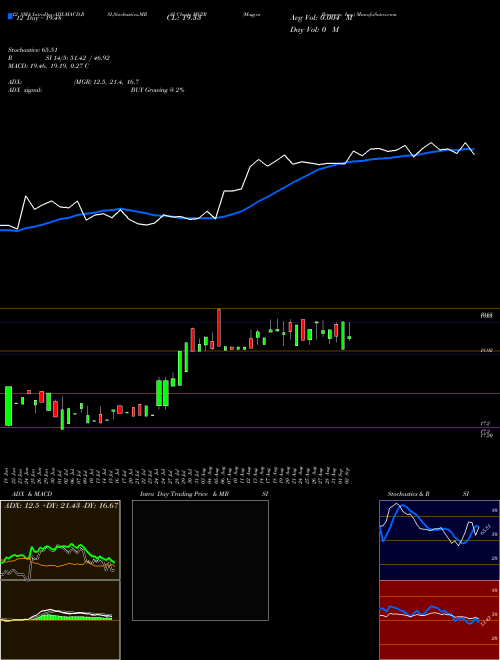Select the '12 Day = 19.48' SMA label
The image size is (500, 660).
click(x=37, y=18)
